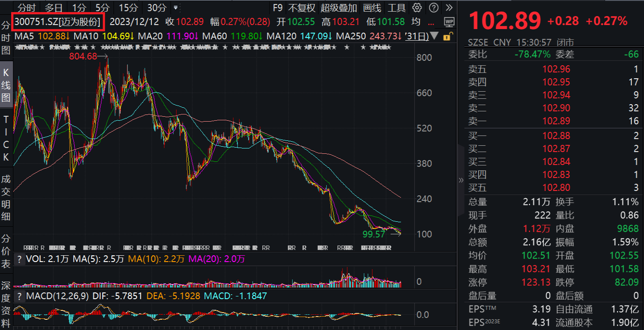Click the help question mark icon

[x=434, y=8]
